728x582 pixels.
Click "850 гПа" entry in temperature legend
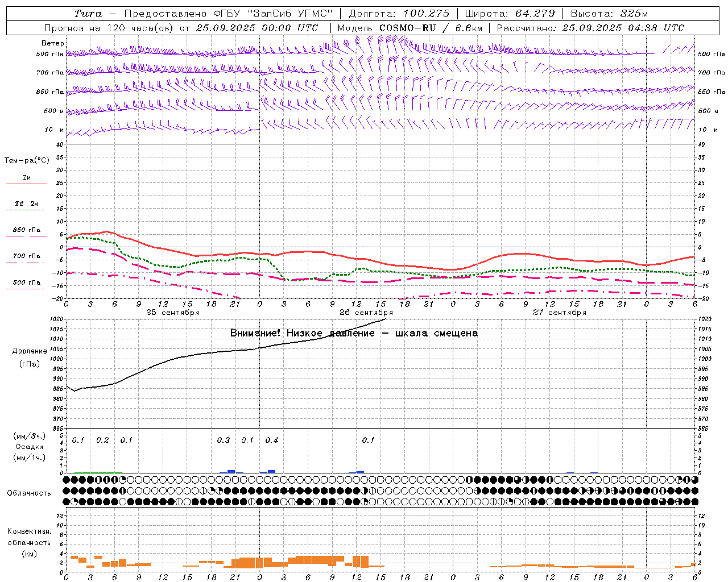pyautogui.click(x=27, y=231)
